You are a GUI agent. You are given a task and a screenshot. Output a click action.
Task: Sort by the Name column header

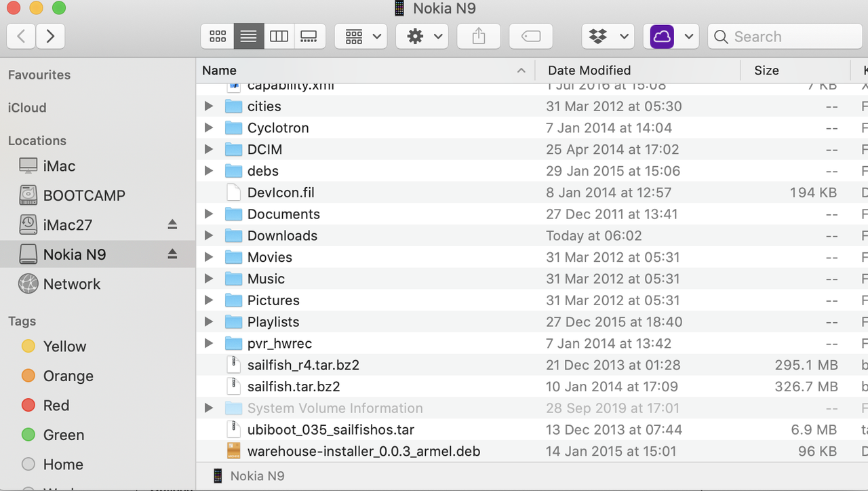[x=366, y=71]
